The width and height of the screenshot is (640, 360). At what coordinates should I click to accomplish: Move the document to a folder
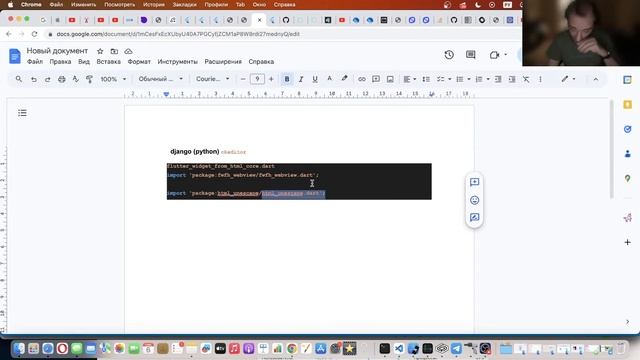pos(114,51)
